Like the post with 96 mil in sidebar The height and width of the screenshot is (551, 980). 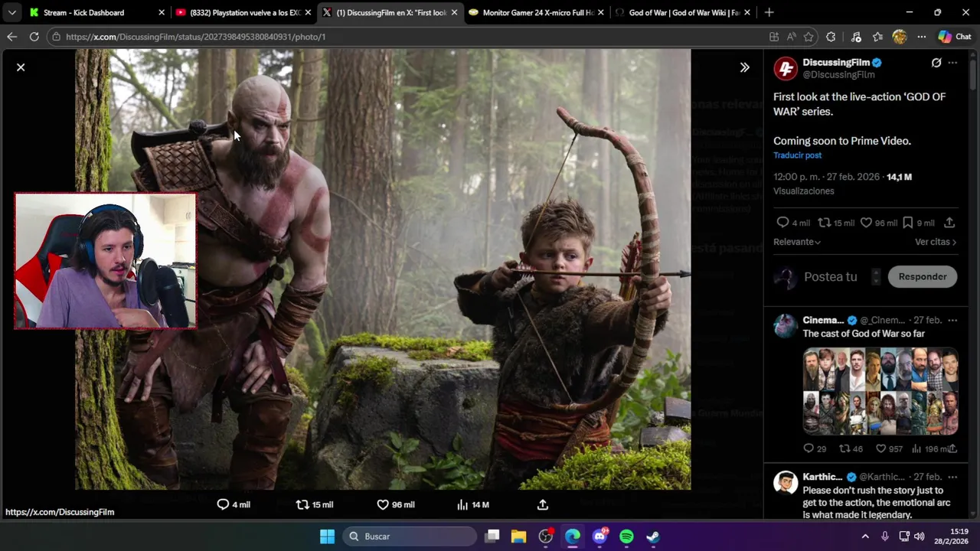878,223
